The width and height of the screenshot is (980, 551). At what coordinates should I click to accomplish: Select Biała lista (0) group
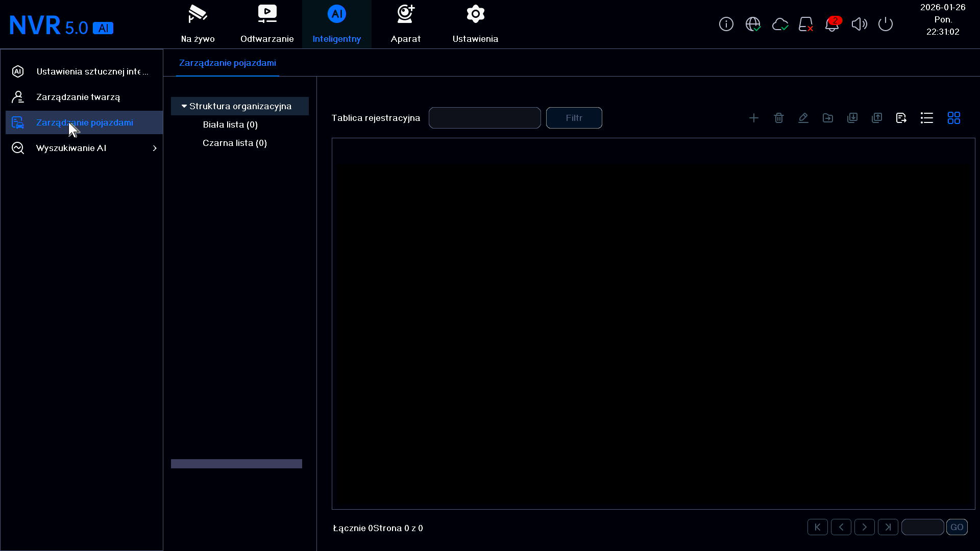click(230, 124)
